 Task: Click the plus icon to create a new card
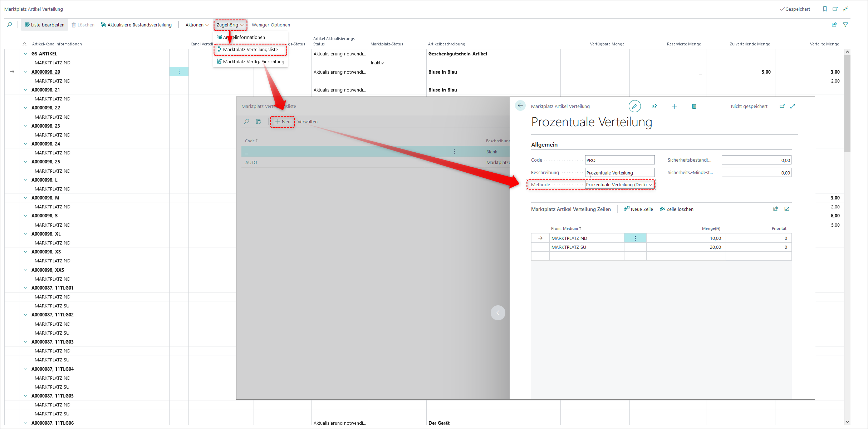[674, 106]
